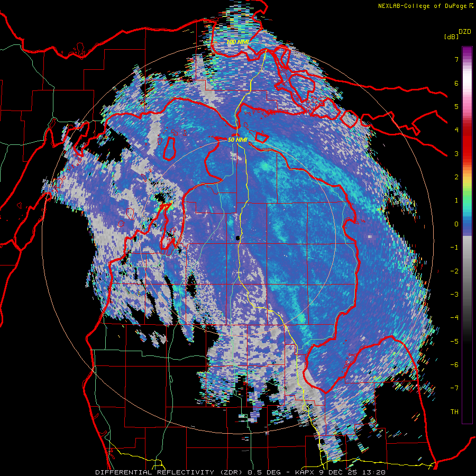This screenshot has width=476, height=476.
Task: Click the black radar site dot at center
Action: (238, 238)
